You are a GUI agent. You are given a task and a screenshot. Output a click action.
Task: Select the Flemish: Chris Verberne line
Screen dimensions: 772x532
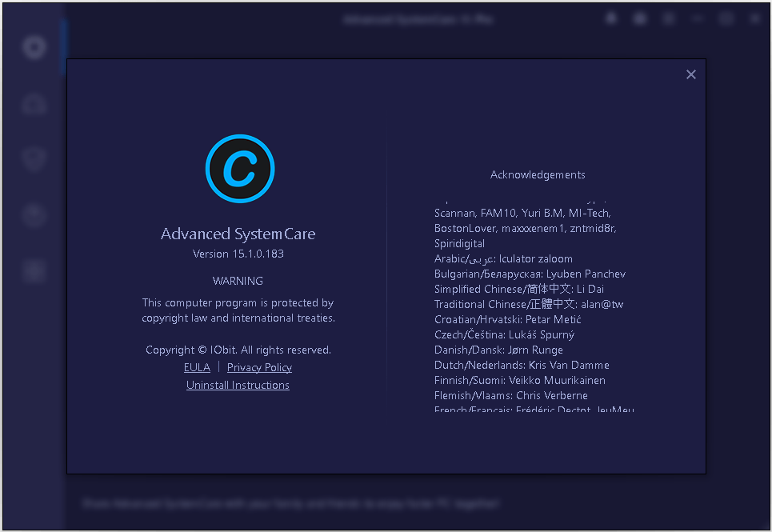pyautogui.click(x=510, y=396)
